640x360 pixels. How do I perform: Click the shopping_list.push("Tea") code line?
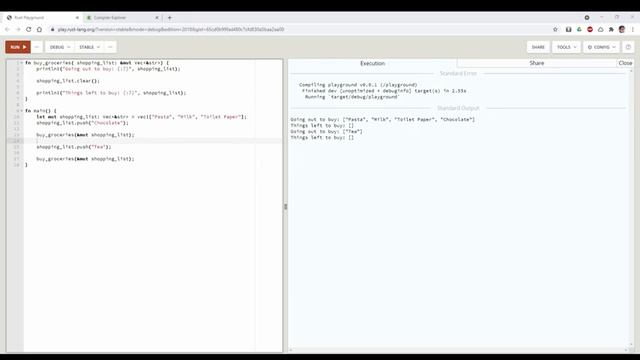click(73, 147)
